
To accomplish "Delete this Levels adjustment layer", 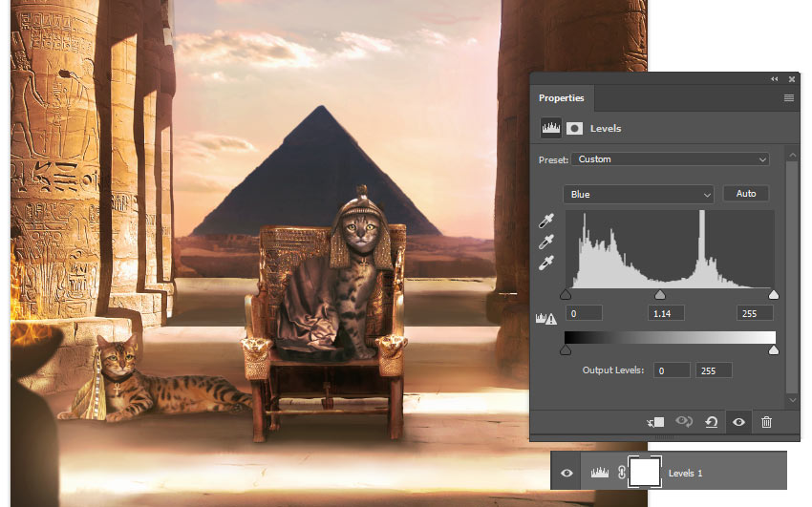I will tap(766, 422).
